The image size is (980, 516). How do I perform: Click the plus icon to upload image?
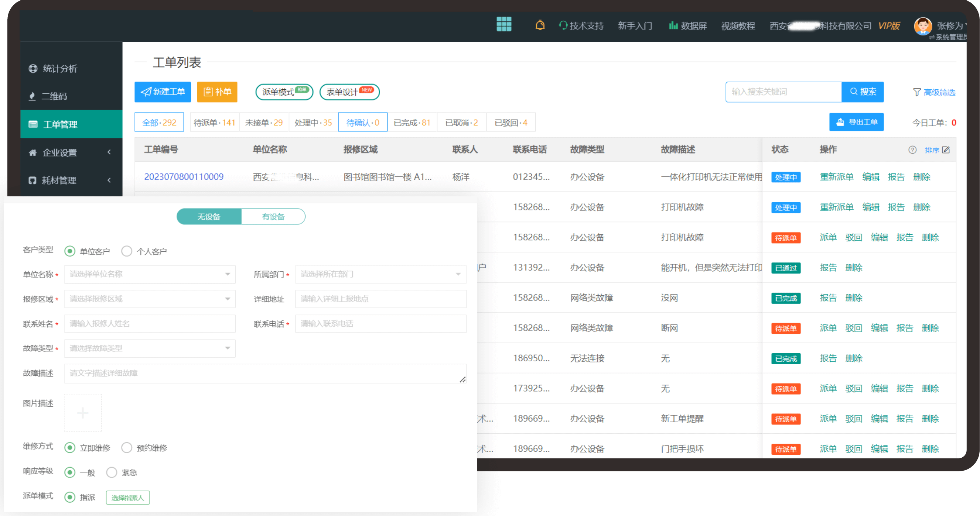coord(82,413)
